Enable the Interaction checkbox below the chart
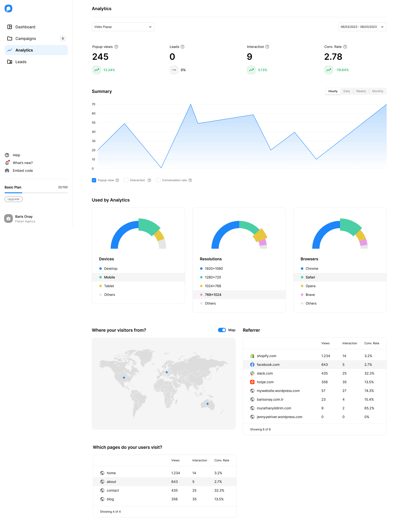This screenshot has height=532, width=406. (126, 180)
